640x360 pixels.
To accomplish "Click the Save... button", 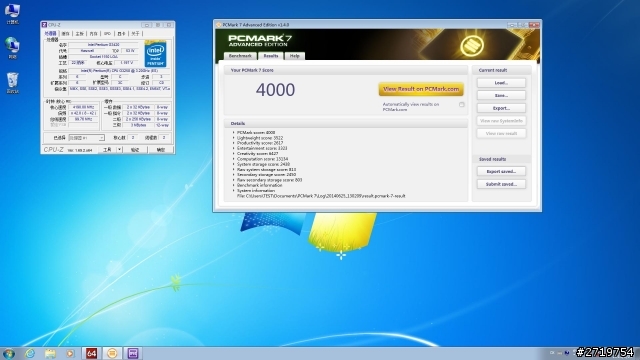I will pyautogui.click(x=501, y=96).
